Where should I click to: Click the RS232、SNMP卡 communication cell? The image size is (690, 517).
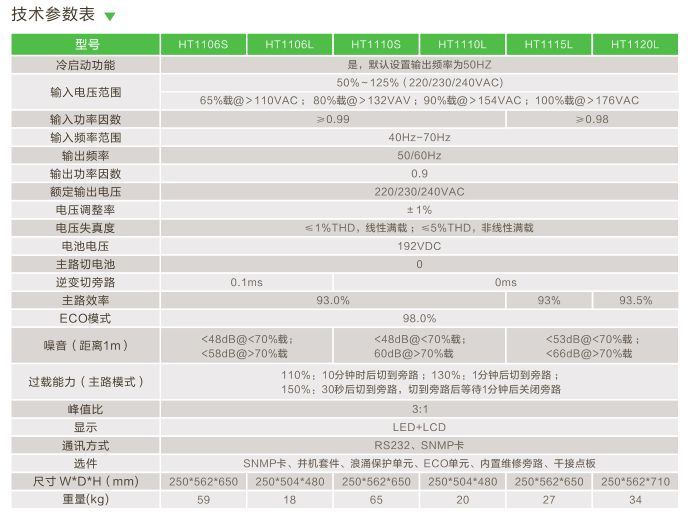pyautogui.click(x=419, y=445)
